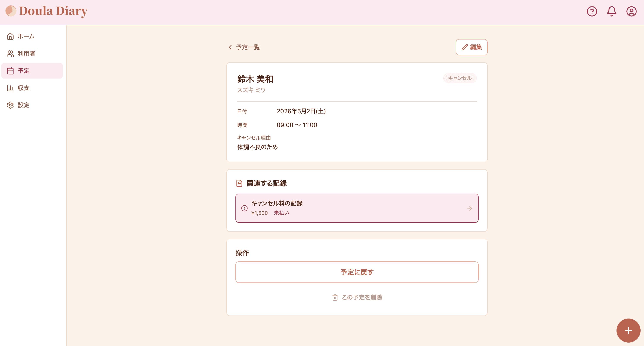Image resolution: width=644 pixels, height=346 pixels.
Task: Click the Doula Diary title text
Action: click(53, 11)
